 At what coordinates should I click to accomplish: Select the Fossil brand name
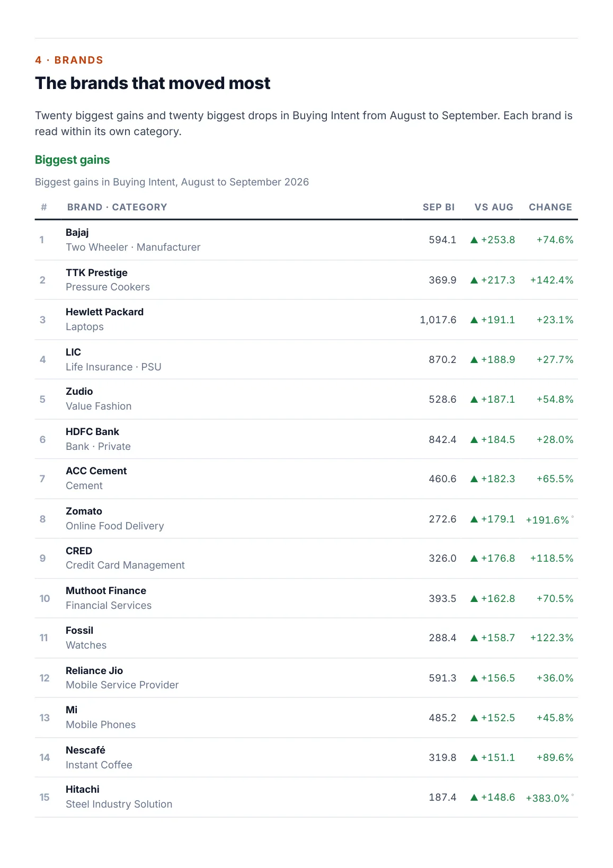click(79, 631)
